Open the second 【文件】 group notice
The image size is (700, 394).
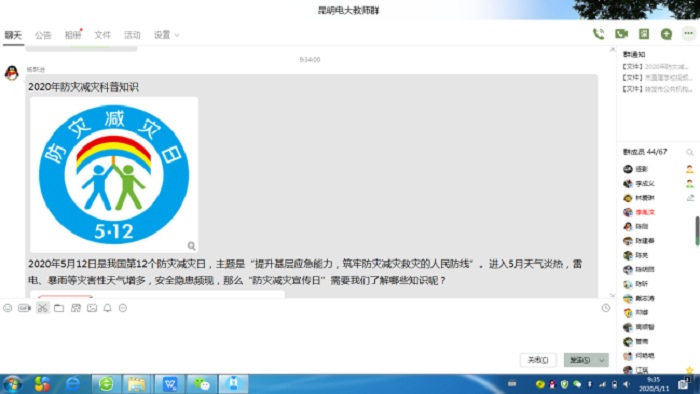(658, 78)
